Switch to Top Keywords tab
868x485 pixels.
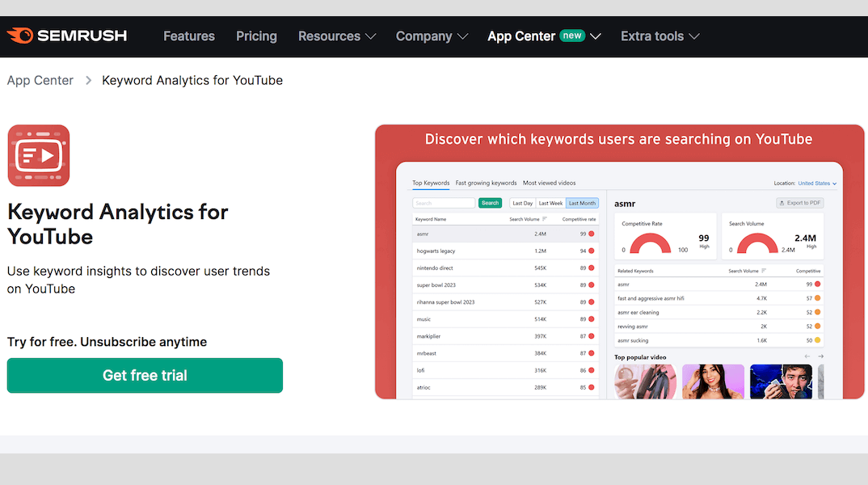tap(431, 183)
